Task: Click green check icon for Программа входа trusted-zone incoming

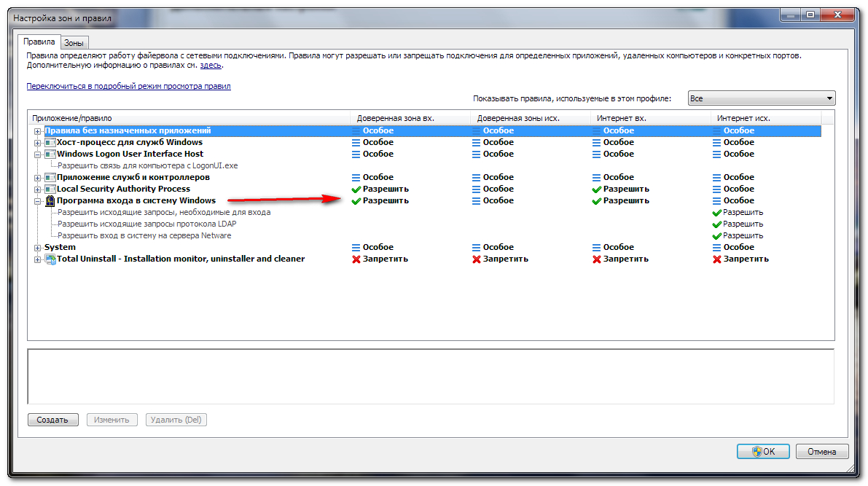Action: (x=356, y=201)
